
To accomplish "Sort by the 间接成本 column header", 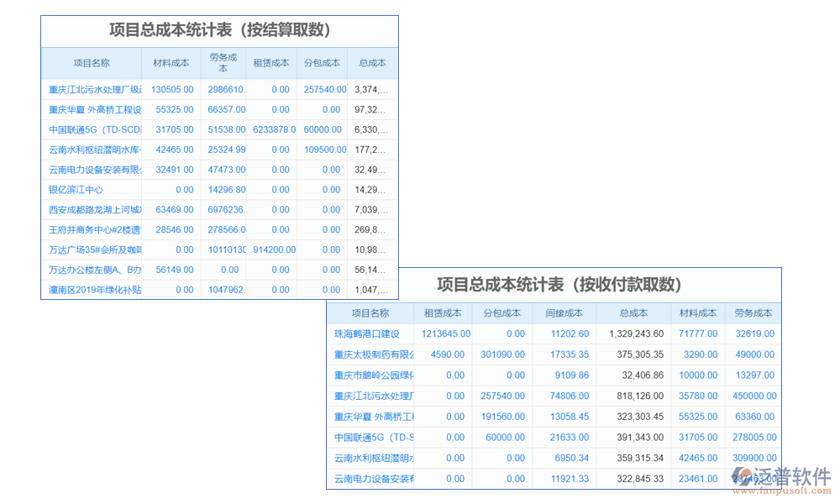I will [563, 313].
